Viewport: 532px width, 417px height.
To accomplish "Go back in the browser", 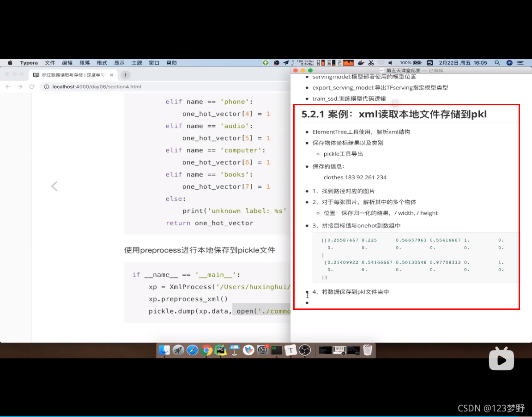I will click(x=8, y=86).
